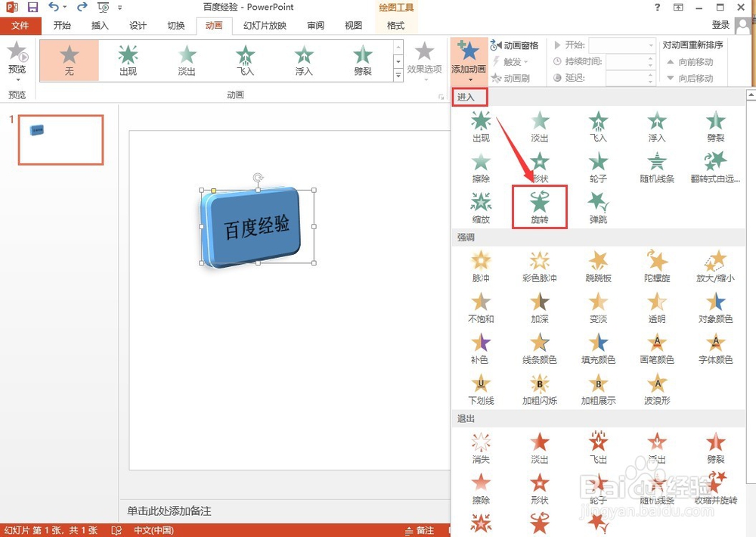
Task: Choose the 擦除 entrance animation
Action: pos(481,167)
